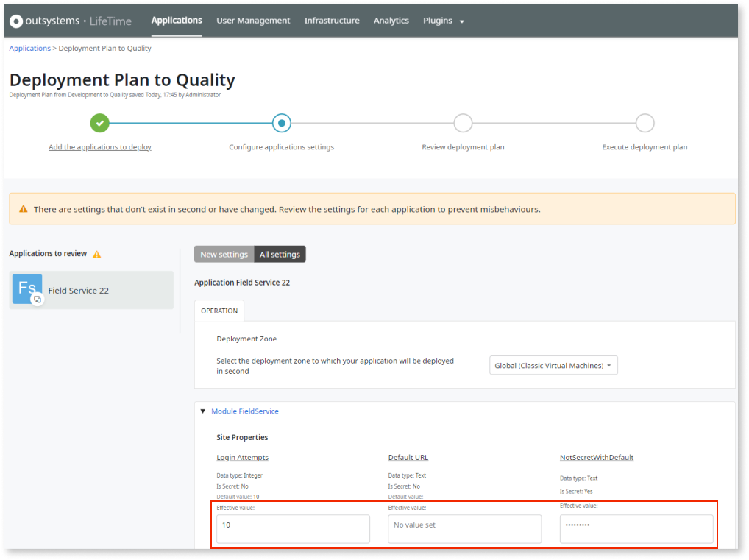749x560 pixels.
Task: Switch to New settings view
Action: click(224, 254)
